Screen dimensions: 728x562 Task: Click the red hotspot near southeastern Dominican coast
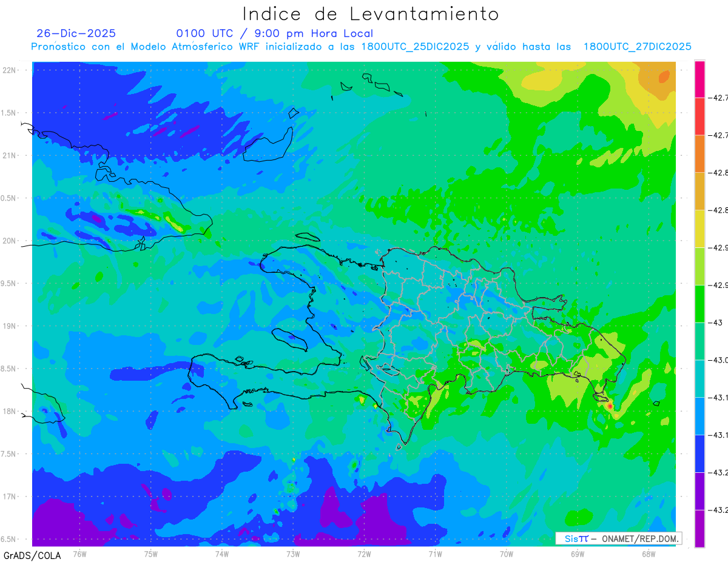609,406
